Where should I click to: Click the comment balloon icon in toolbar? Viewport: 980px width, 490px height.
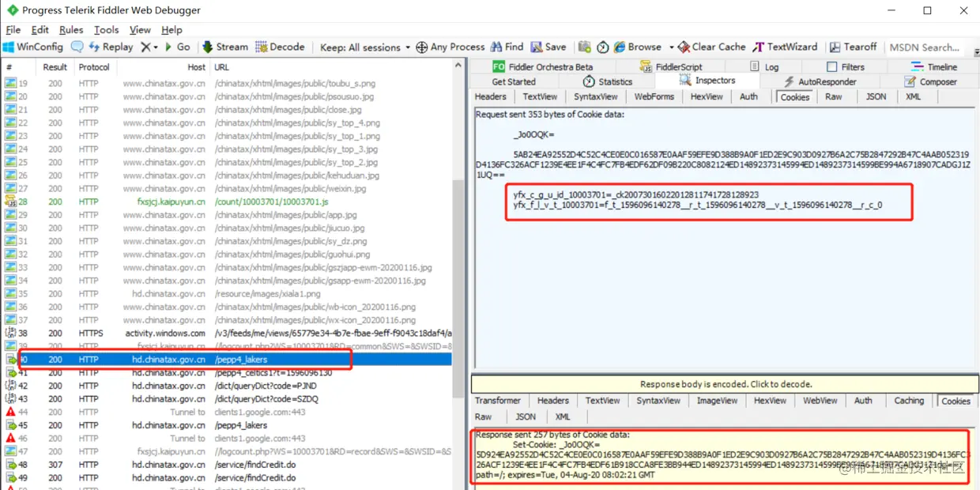(77, 47)
